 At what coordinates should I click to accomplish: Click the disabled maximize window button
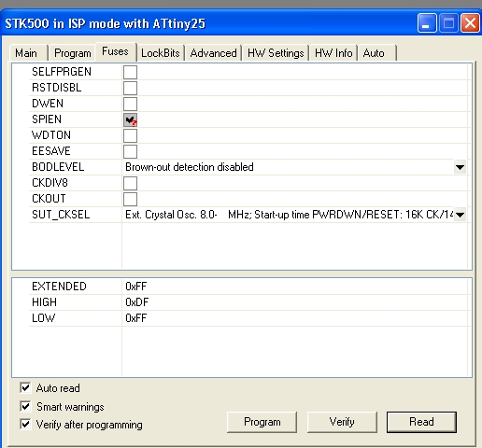pyautogui.click(x=448, y=23)
